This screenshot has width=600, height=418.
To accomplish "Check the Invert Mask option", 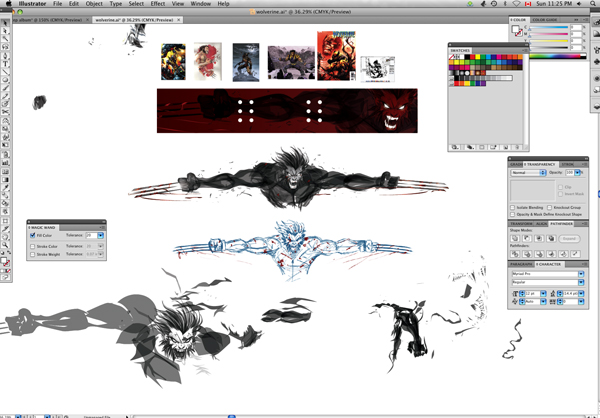I will coord(560,194).
